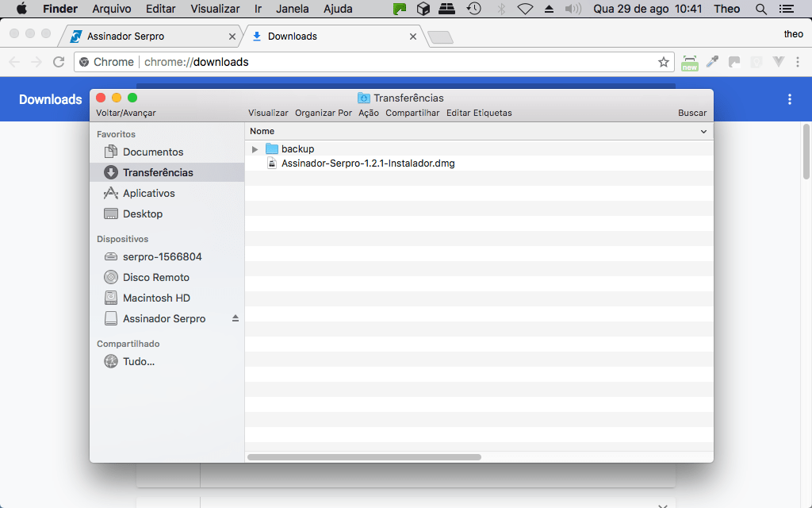Click Editar Etiquetas in Finder toolbar
The width and height of the screenshot is (812, 508).
coord(479,113)
